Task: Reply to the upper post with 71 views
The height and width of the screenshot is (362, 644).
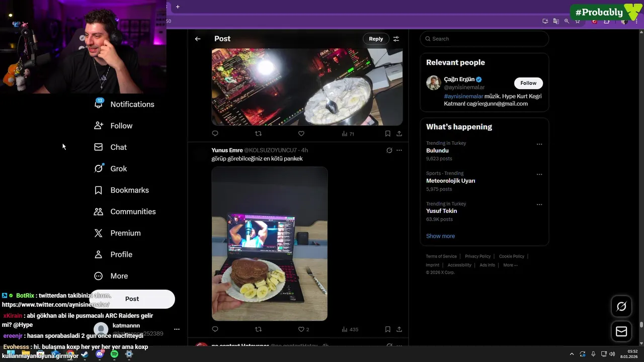Action: pos(215,133)
